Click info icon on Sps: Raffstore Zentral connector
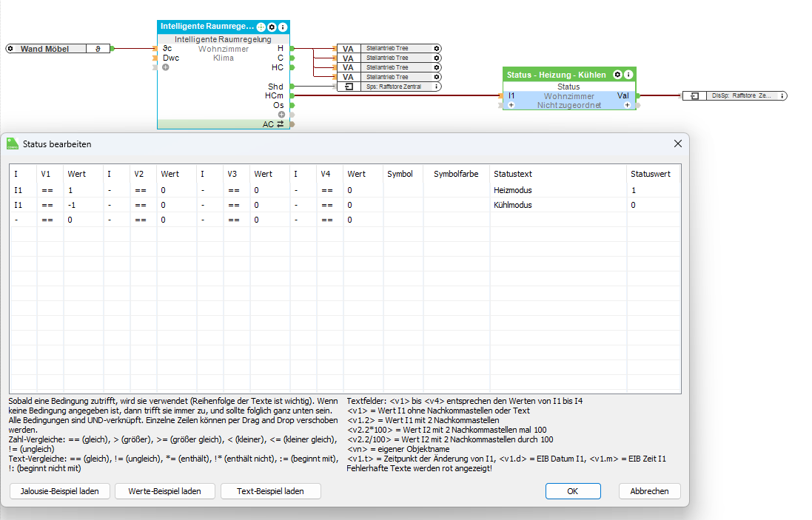The image size is (812, 520). click(x=437, y=87)
